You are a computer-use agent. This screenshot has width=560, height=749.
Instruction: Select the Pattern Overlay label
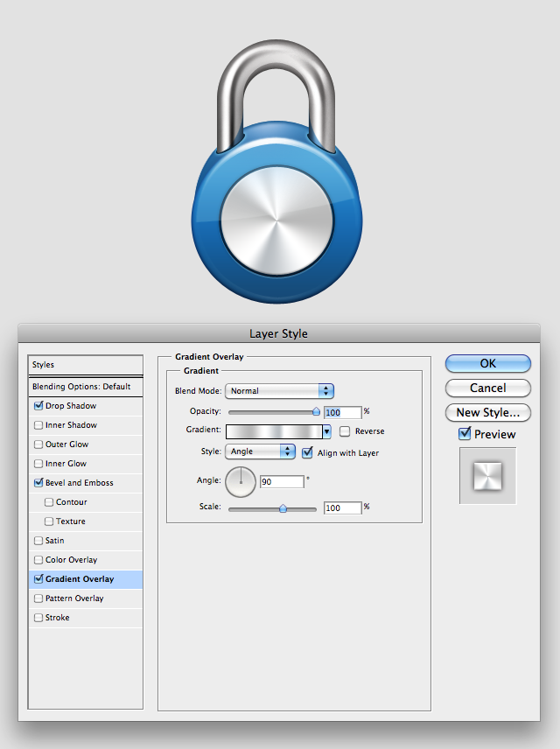point(74,598)
